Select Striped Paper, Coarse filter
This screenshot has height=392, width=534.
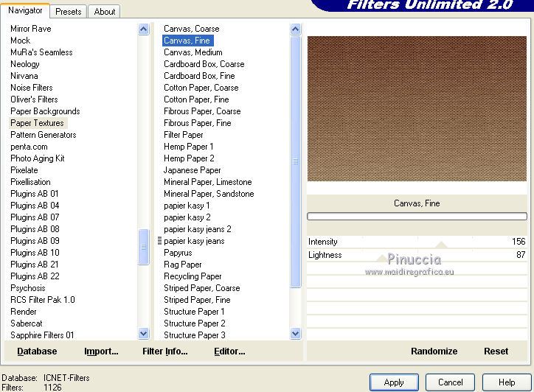(201, 288)
